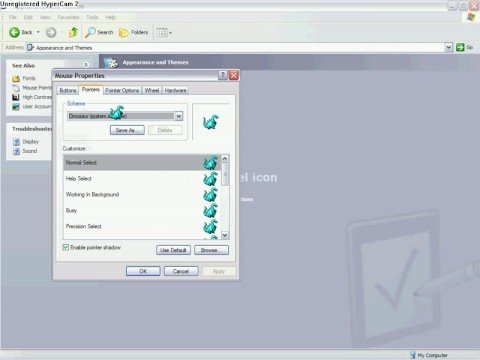
Task: Switch to the Buttons tab
Action: click(x=68, y=90)
